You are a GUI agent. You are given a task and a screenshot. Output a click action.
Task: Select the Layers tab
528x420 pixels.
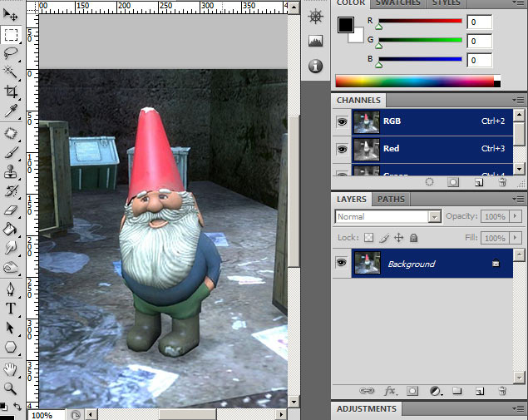pyautogui.click(x=352, y=199)
